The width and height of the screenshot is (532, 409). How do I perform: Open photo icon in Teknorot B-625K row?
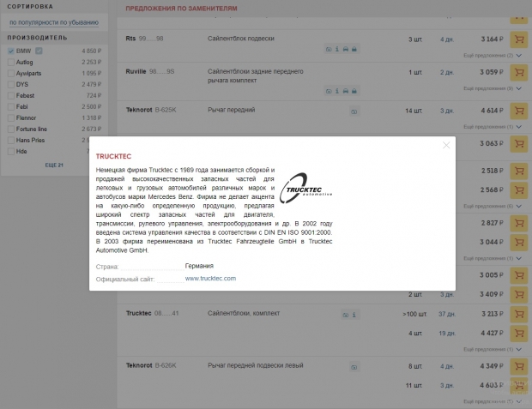click(x=354, y=111)
